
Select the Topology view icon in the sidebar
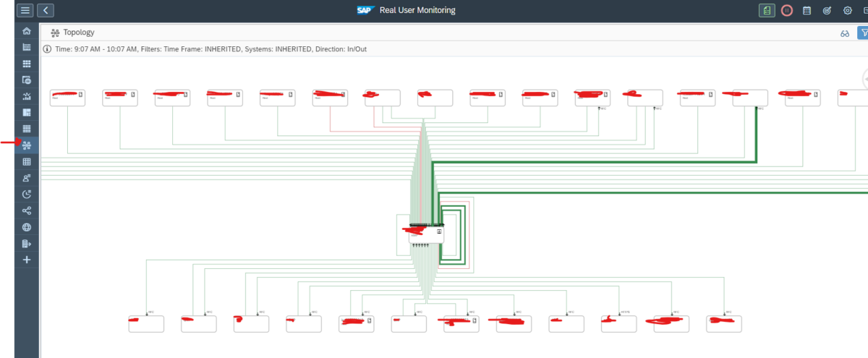pyautogui.click(x=27, y=145)
